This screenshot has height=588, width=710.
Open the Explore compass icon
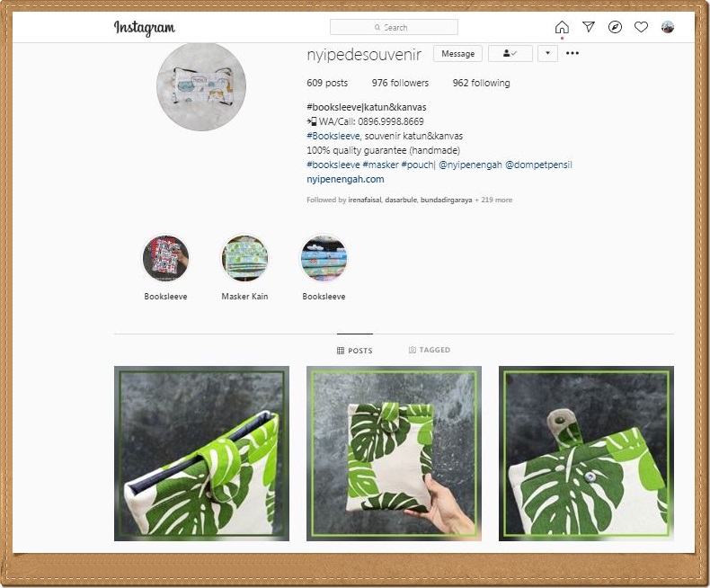click(615, 27)
